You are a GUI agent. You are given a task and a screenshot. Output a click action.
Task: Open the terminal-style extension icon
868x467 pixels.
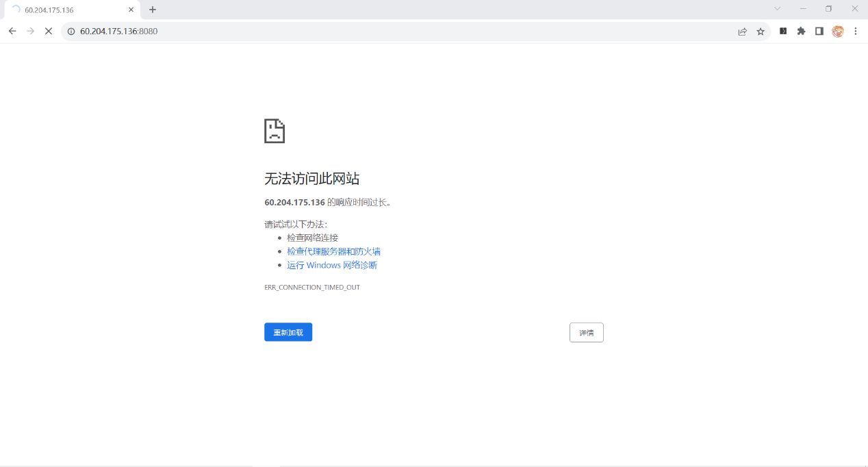(783, 31)
